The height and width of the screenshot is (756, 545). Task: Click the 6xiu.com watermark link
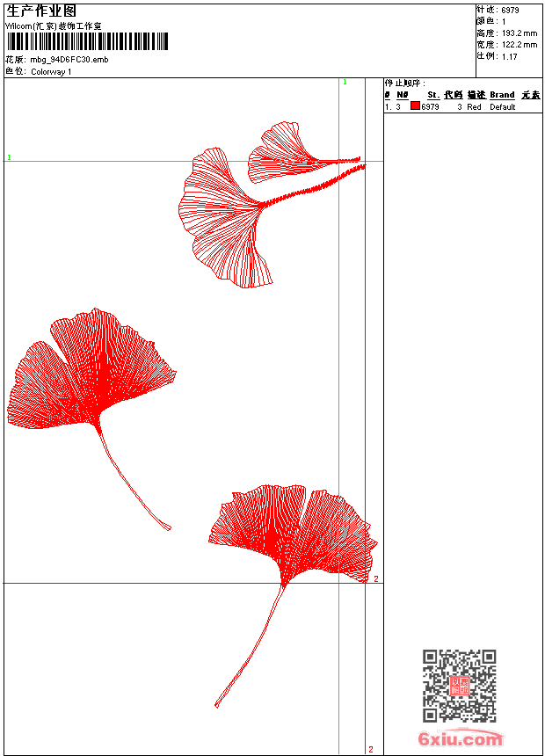(x=460, y=739)
